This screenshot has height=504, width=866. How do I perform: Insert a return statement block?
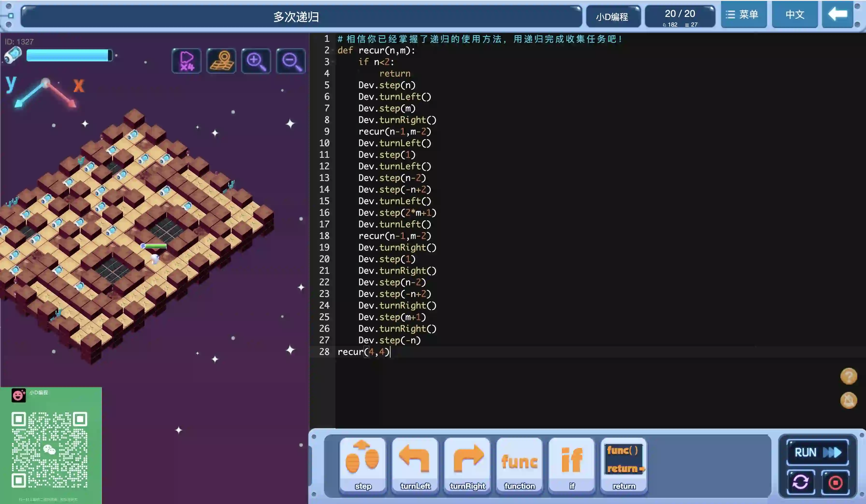(x=624, y=465)
